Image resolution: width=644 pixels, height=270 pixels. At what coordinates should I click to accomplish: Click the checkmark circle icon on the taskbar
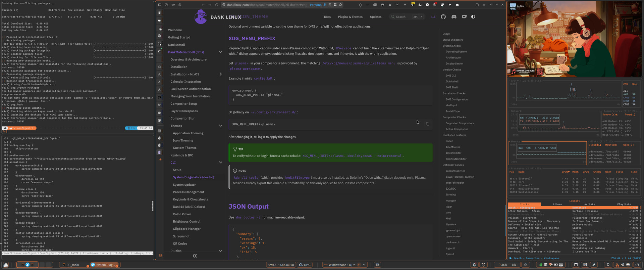(x=483, y=265)
